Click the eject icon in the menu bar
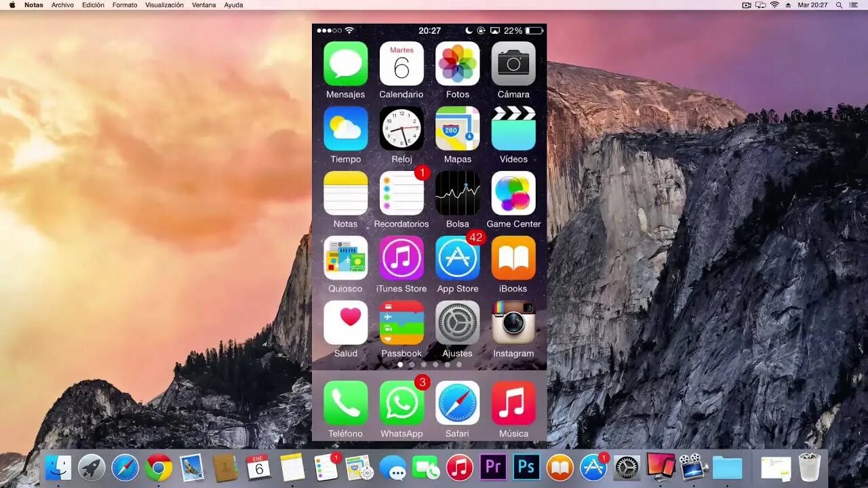This screenshot has height=488, width=868. (788, 5)
